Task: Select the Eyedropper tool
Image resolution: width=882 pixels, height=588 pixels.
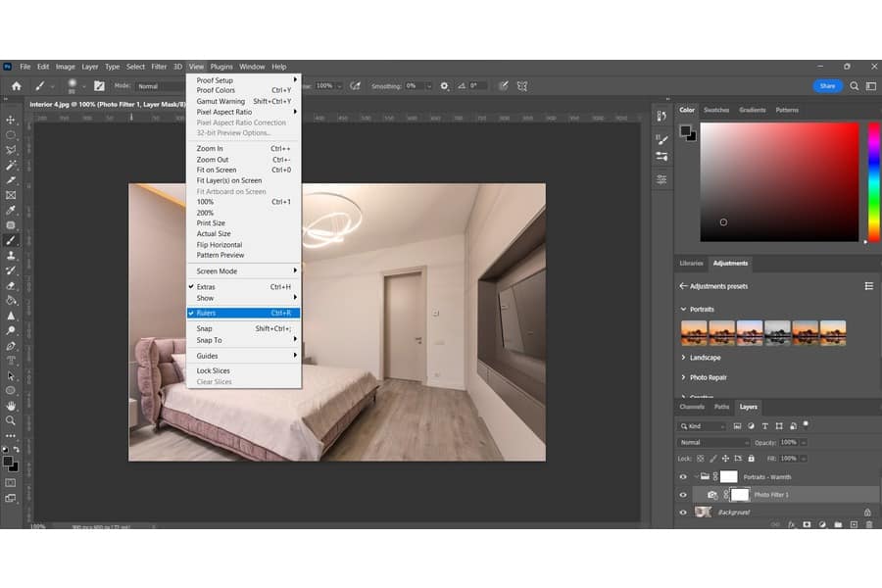Action: point(11,210)
